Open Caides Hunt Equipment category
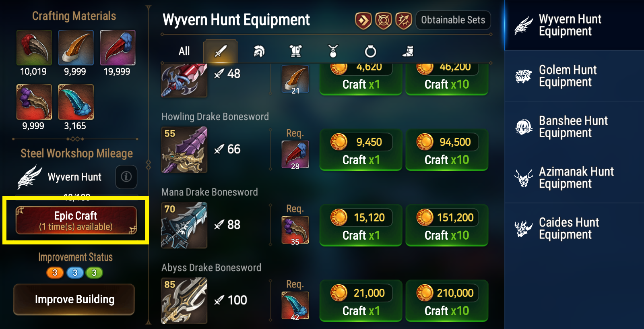The image size is (644, 329). tap(574, 228)
